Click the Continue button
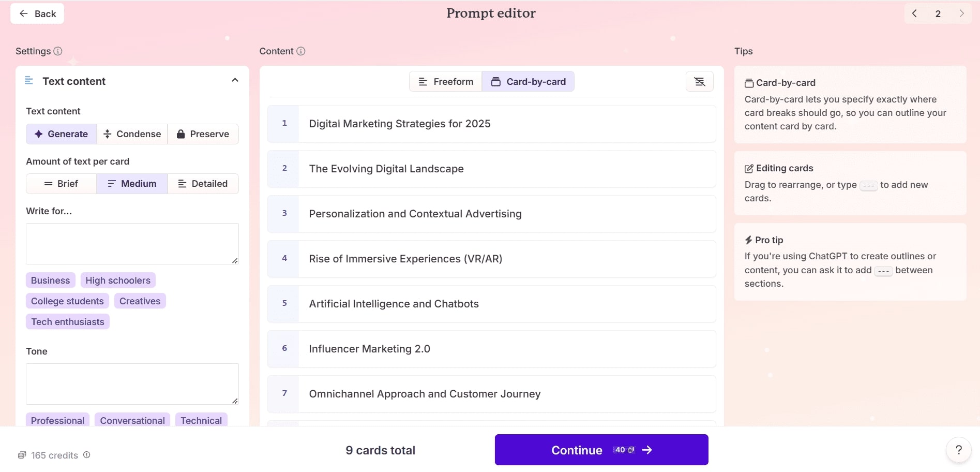This screenshot has height=472, width=980. point(600,450)
